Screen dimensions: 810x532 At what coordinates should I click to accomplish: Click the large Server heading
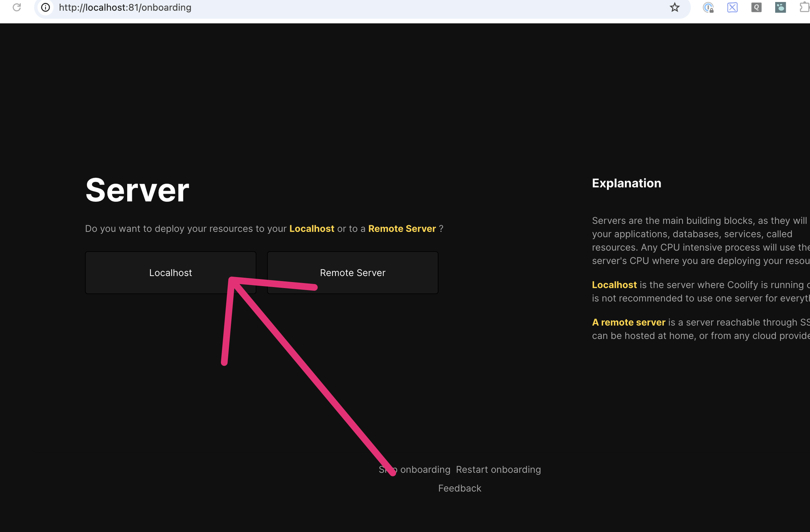click(137, 190)
